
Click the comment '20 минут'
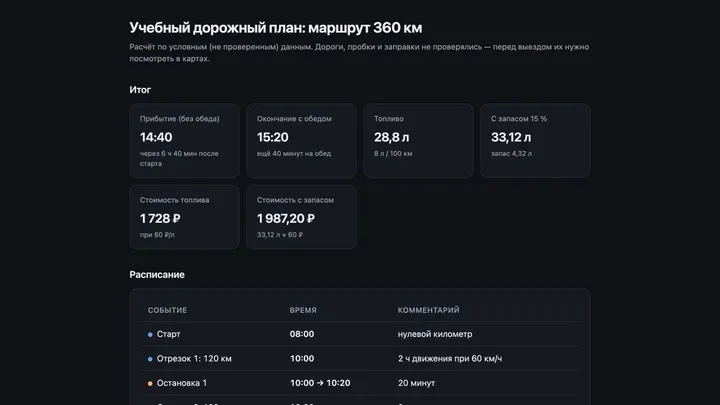(416, 383)
